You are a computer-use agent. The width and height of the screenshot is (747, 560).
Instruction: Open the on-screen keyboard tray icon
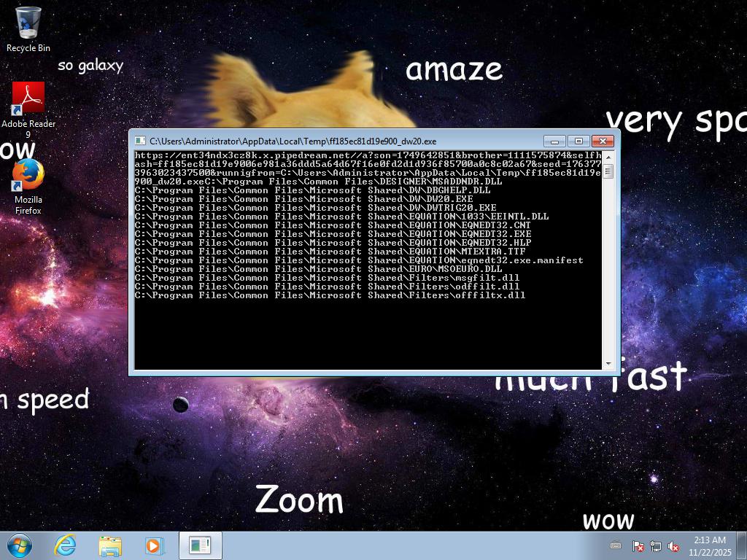(616, 545)
